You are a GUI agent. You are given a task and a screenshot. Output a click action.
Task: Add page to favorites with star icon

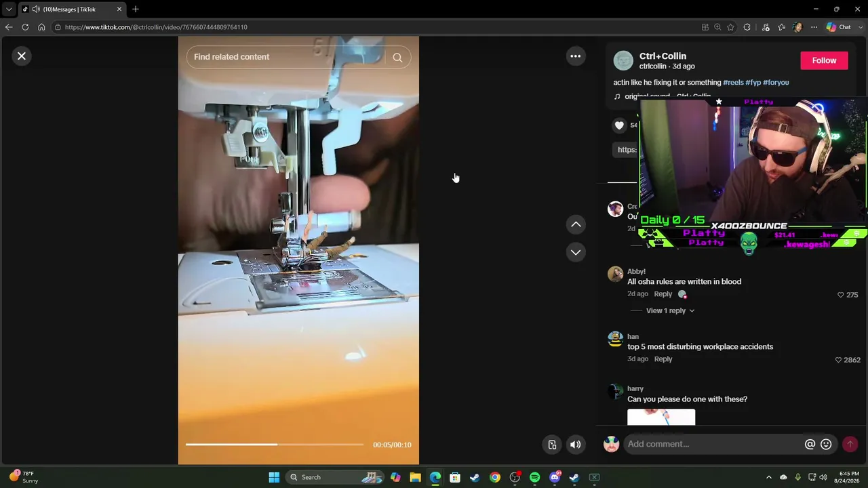730,27
